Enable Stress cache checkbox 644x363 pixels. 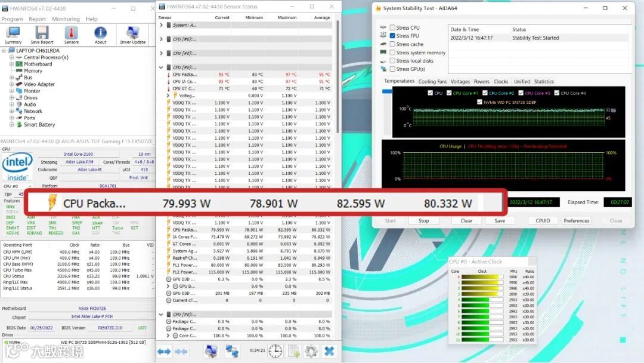[x=392, y=44]
